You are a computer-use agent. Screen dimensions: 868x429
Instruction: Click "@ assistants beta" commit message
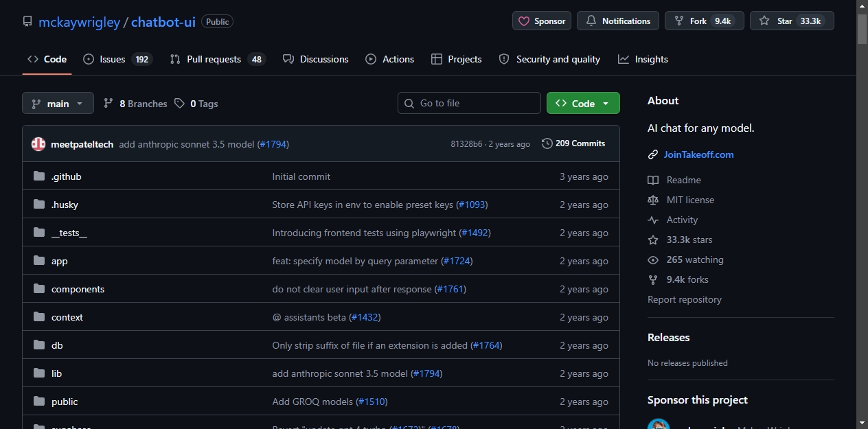pyautogui.click(x=309, y=317)
